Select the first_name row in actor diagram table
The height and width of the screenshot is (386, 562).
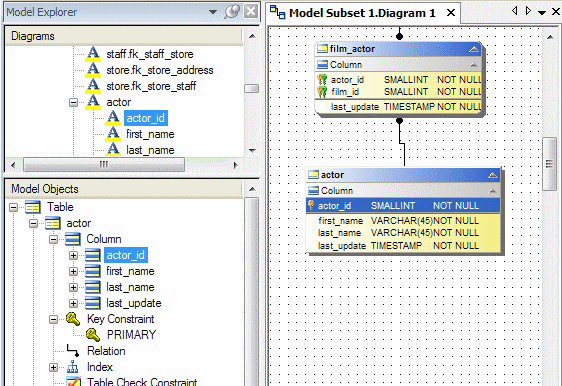point(403,221)
